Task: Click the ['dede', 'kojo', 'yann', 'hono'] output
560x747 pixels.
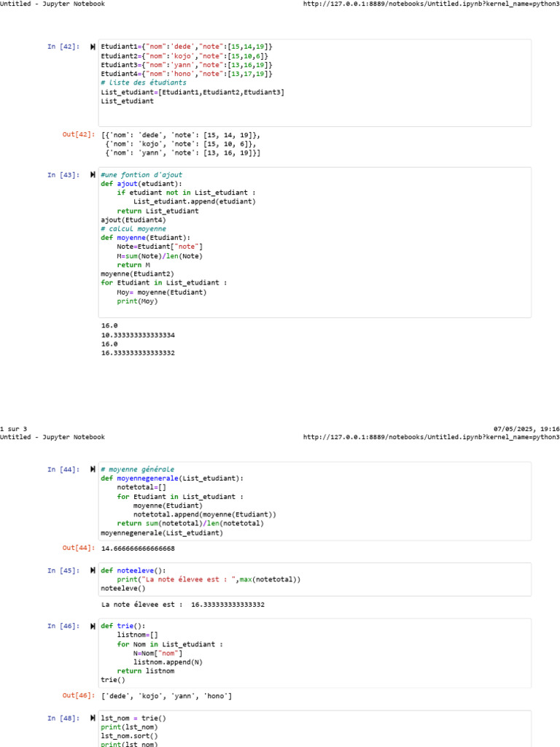Action: [x=167, y=696]
